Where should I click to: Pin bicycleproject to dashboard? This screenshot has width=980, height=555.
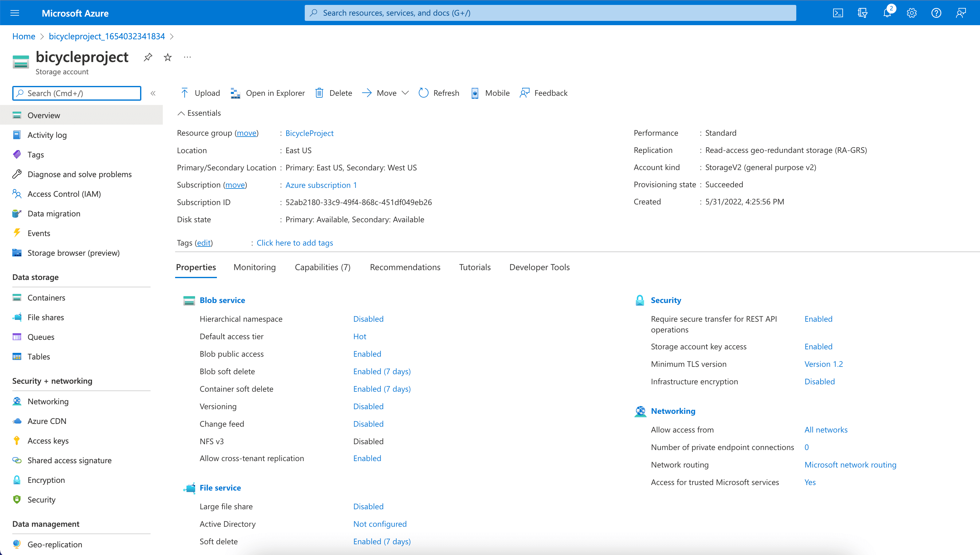148,57
